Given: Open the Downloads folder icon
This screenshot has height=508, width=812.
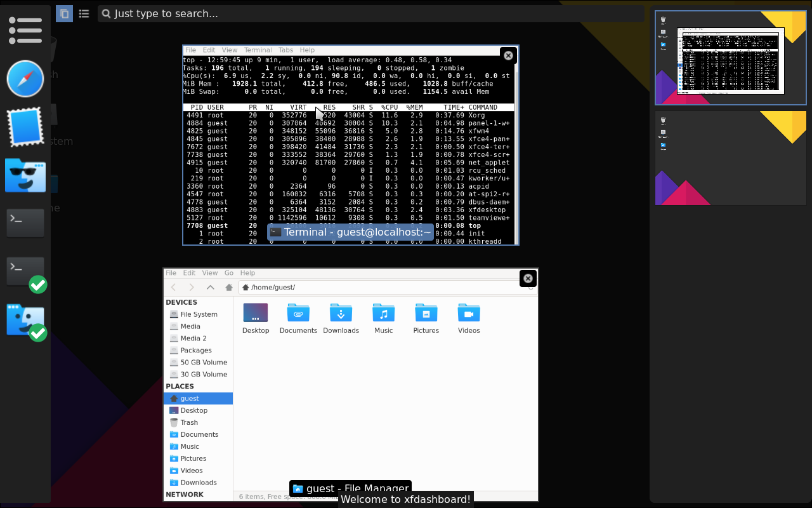Looking at the screenshot, I should 341,313.
